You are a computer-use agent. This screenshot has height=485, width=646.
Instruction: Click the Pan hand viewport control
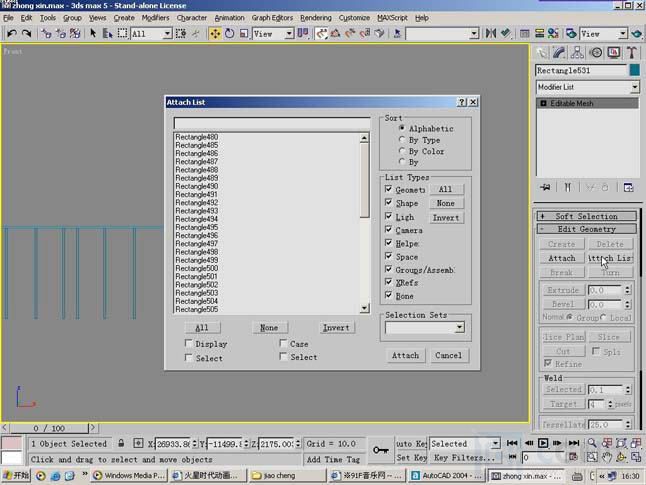(606, 457)
